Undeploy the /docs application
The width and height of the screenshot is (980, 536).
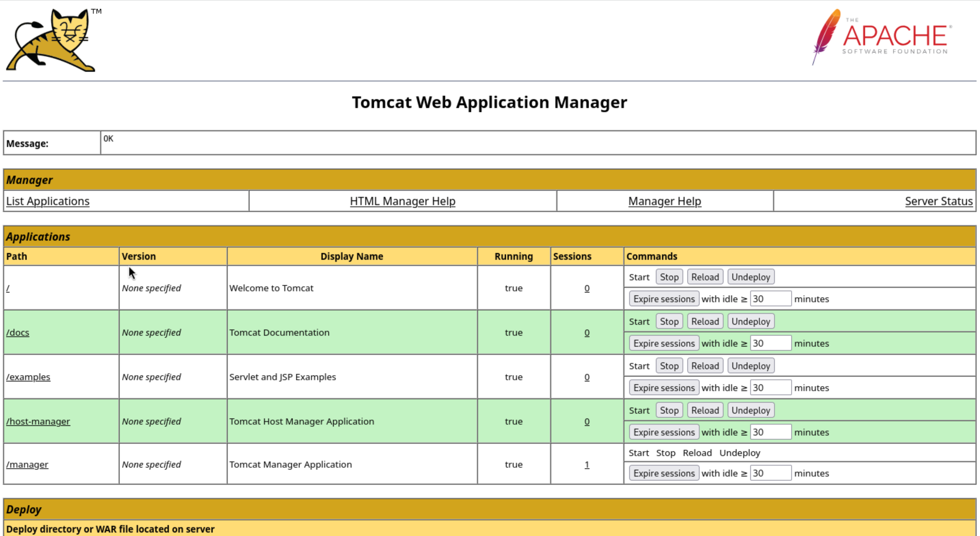click(750, 321)
